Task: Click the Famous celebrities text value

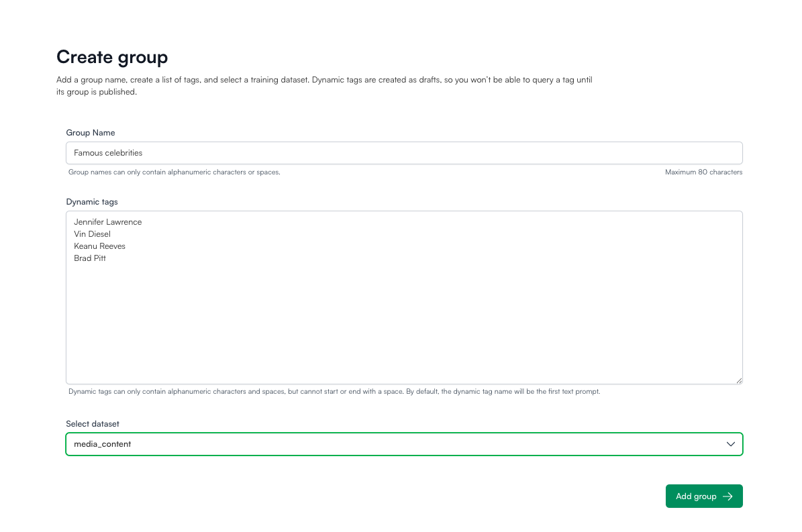Action: pos(108,152)
